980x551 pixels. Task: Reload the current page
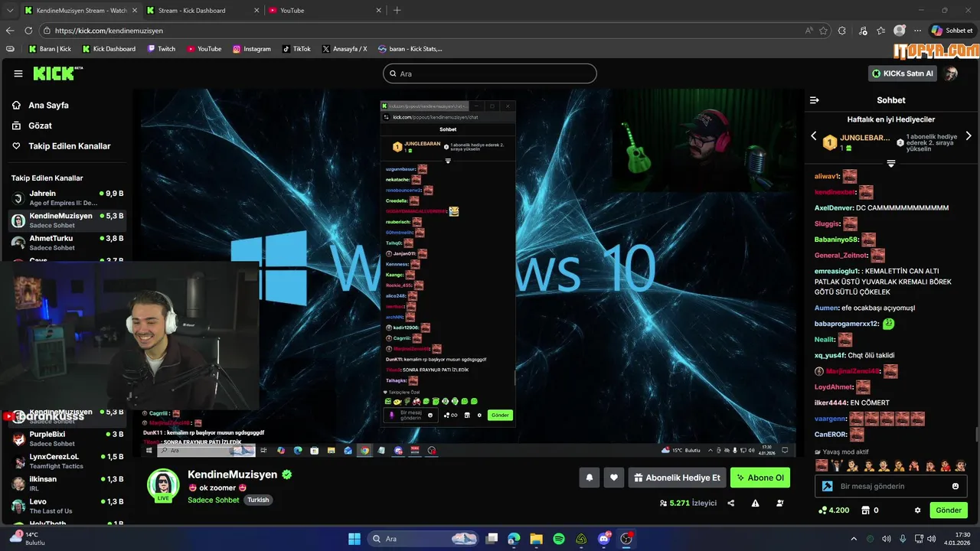click(28, 31)
